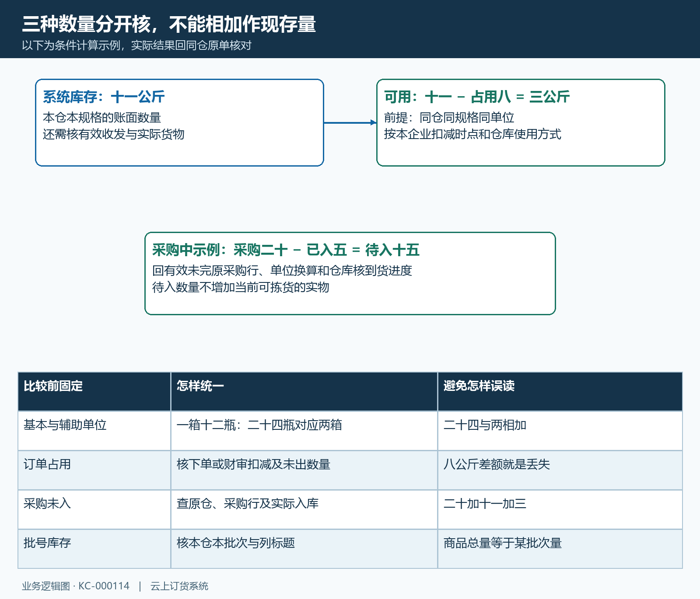Click the footer text 云上订货系统
This screenshot has width=700, height=599.
coord(179,586)
